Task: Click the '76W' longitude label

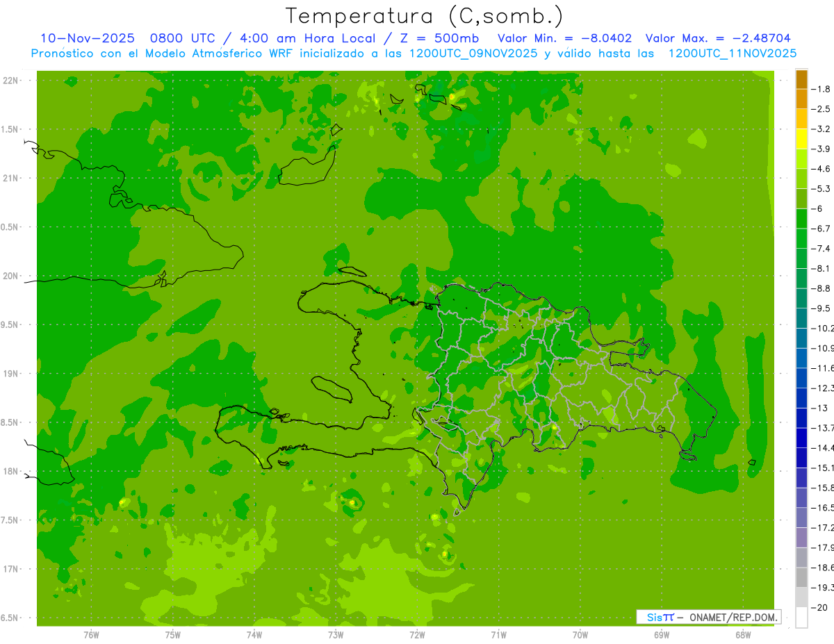Action: pyautogui.click(x=91, y=634)
